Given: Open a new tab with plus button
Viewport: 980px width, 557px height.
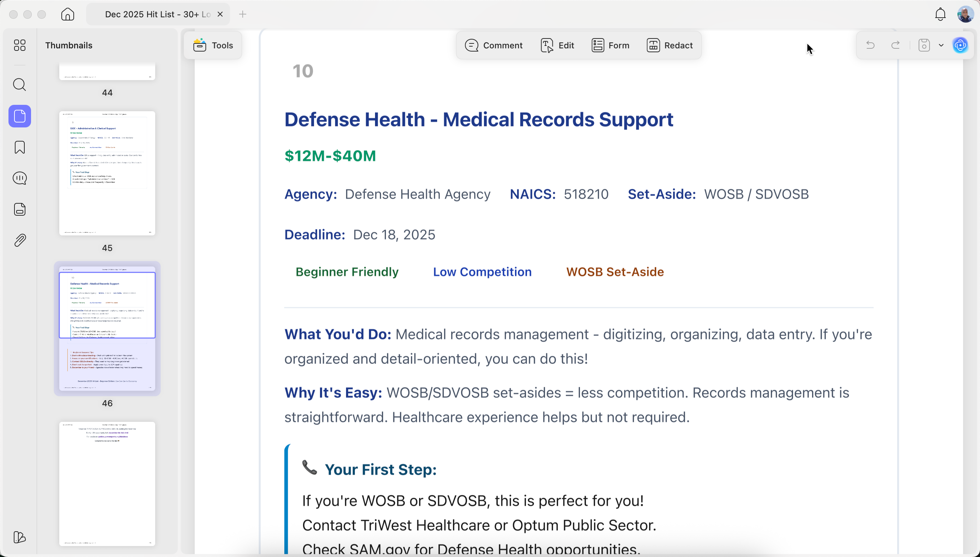Looking at the screenshot, I should pyautogui.click(x=243, y=14).
